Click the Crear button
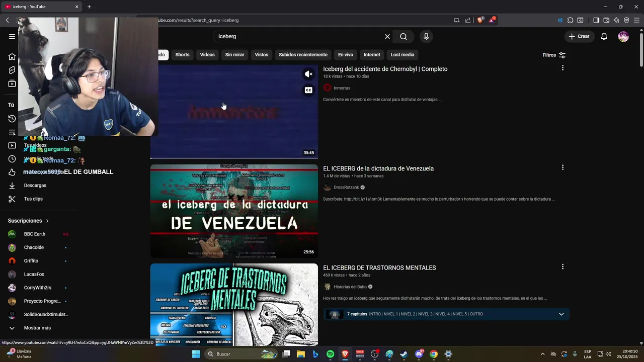The height and width of the screenshot is (362, 644). [x=579, y=36]
